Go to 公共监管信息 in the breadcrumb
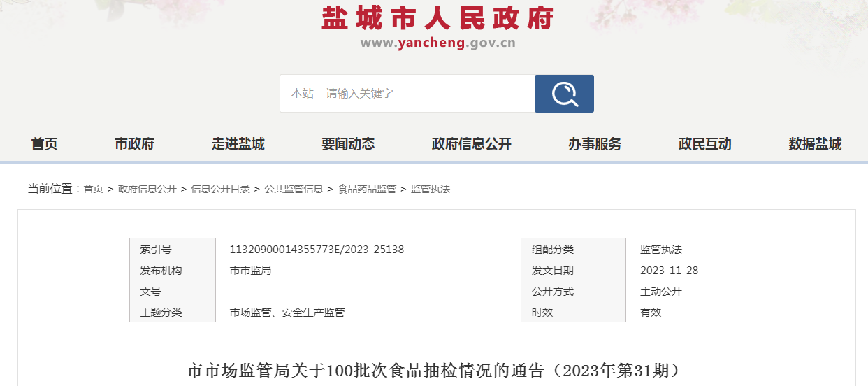Screen dimensions: 868x386 [x=294, y=189]
